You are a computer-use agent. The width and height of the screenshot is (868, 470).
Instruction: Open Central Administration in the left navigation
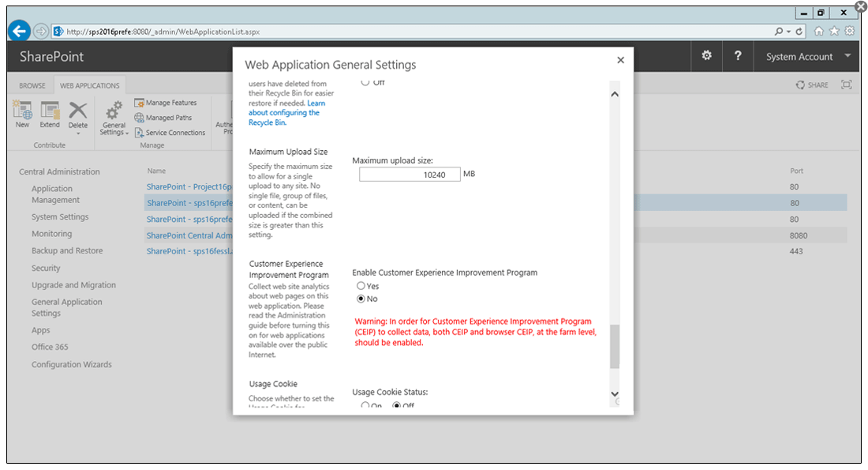pos(59,172)
